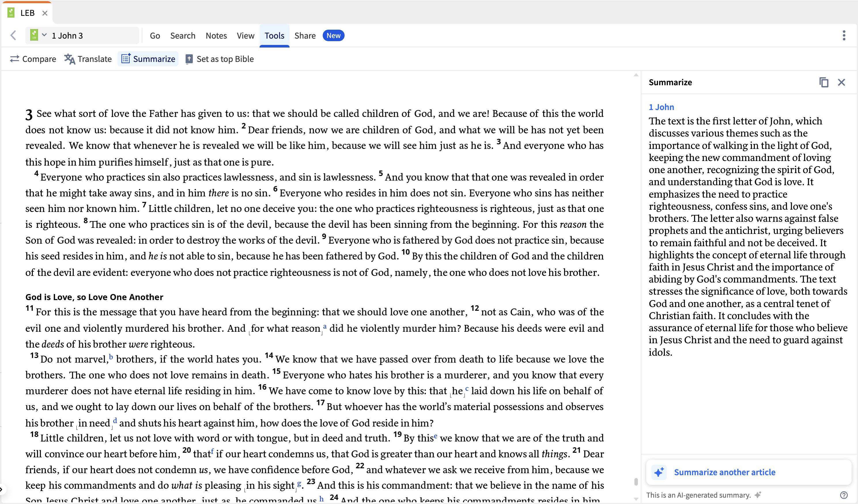This screenshot has width=858, height=504.
Task: Click the Summarize panel title
Action: coord(670,82)
